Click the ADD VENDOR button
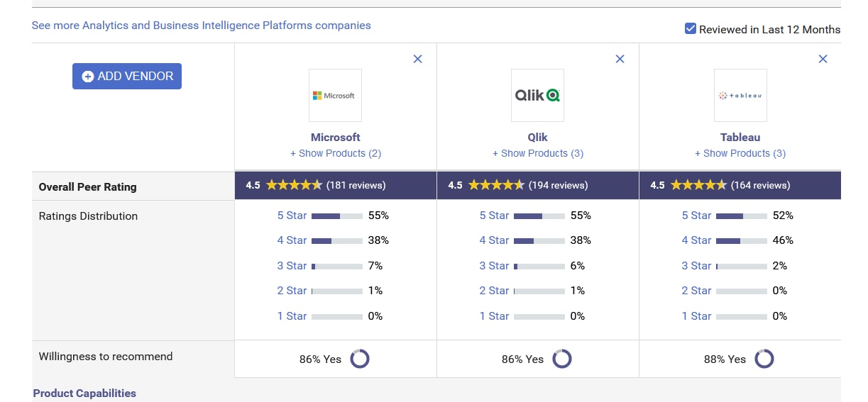The width and height of the screenshot is (868, 402). 127,77
